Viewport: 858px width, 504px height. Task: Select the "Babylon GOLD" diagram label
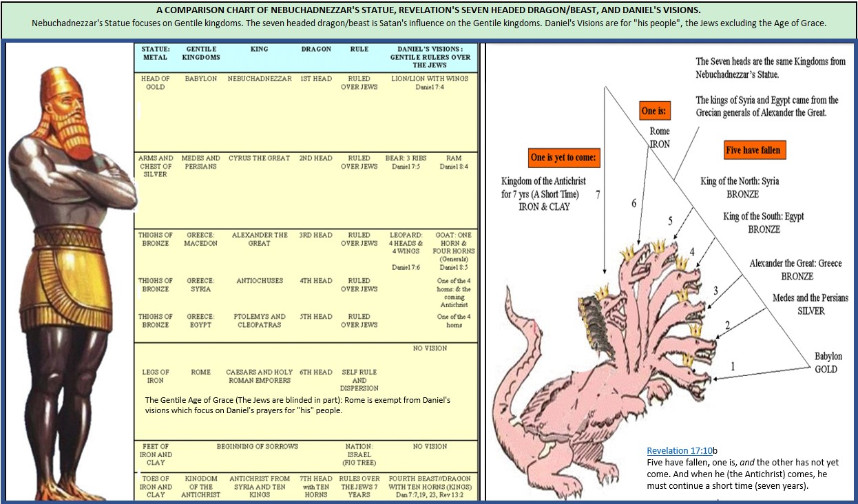click(828, 363)
